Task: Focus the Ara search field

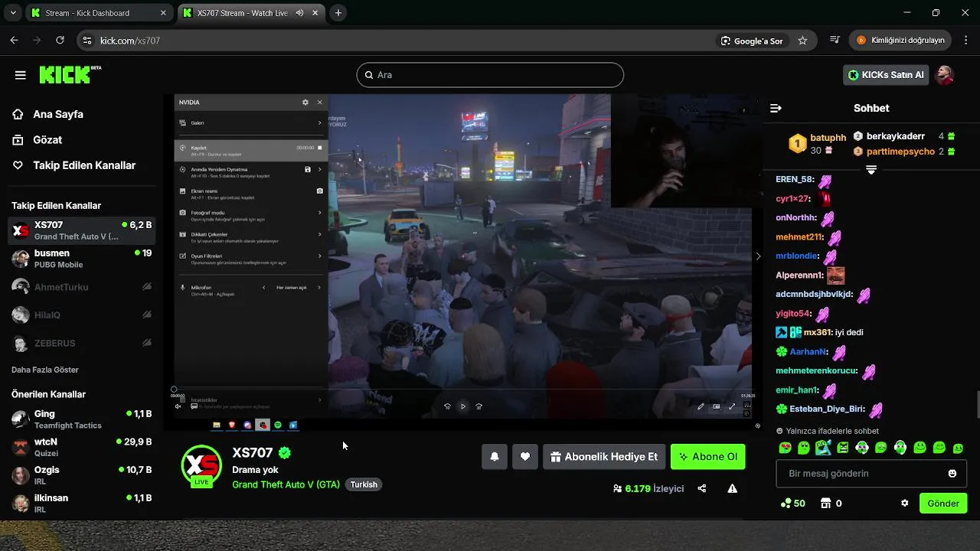Action: coord(490,75)
